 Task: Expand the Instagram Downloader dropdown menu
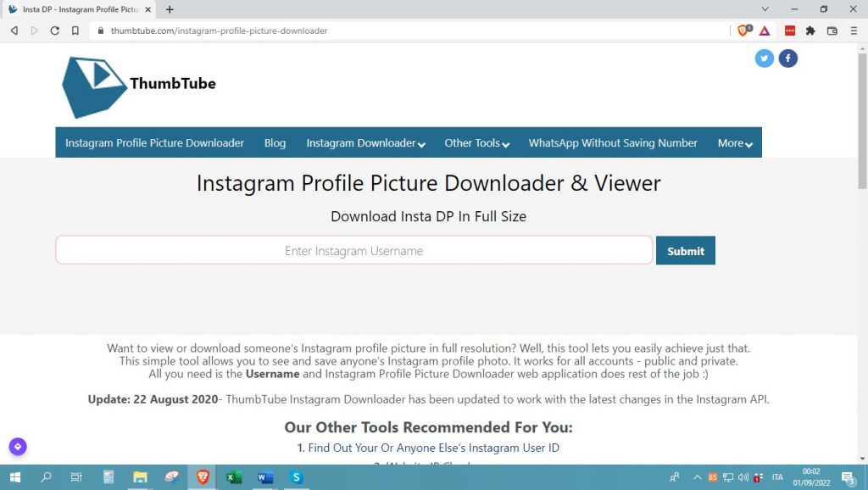(365, 143)
